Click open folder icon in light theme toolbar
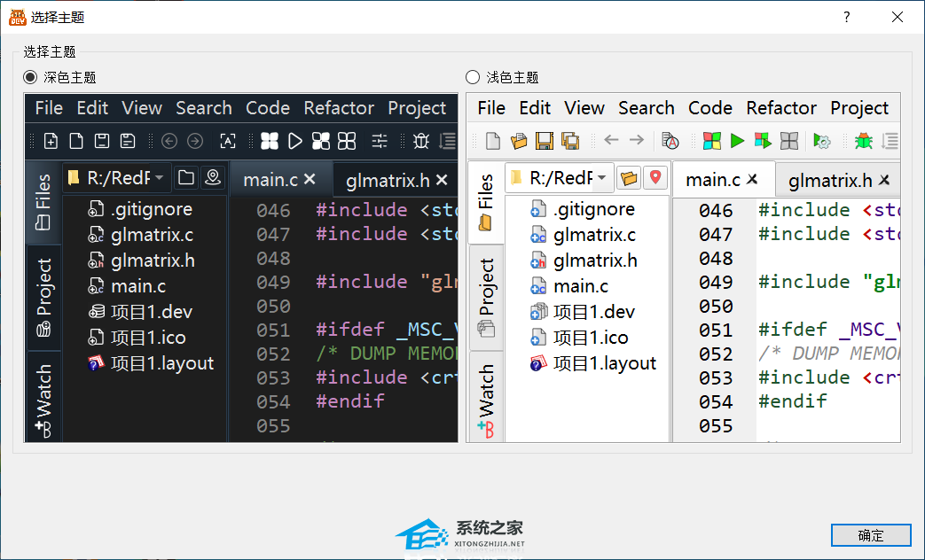Viewport: 925px width, 560px height. [x=519, y=141]
